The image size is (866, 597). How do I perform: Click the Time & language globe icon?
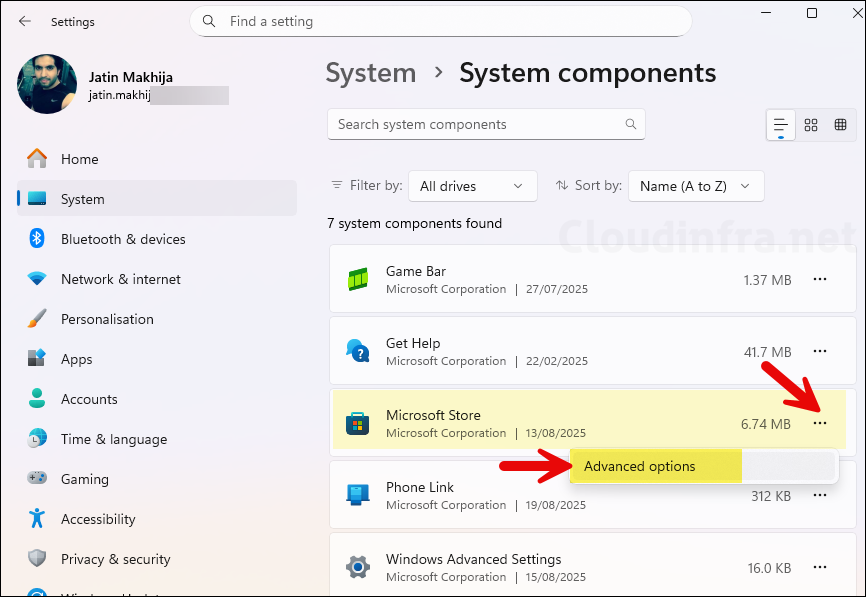point(37,438)
